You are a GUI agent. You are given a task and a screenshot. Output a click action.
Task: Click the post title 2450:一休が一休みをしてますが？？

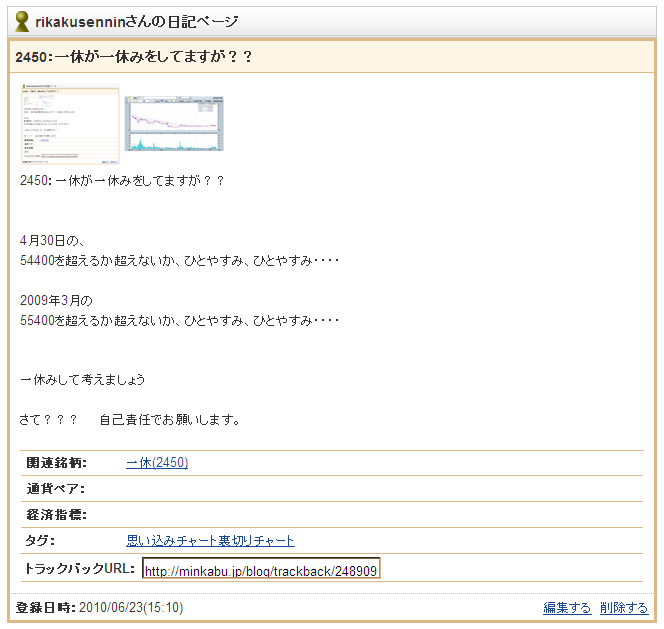(134, 57)
